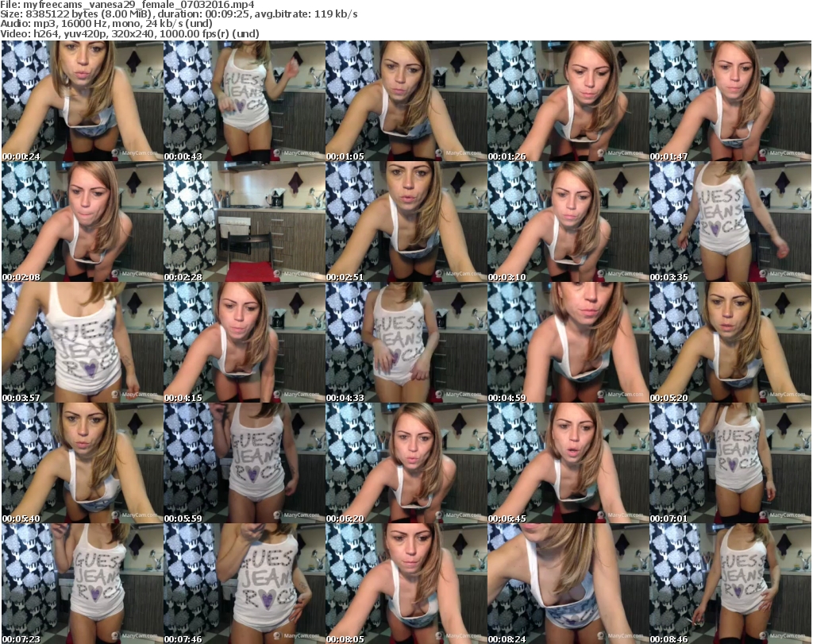Screen dimensions: 813x644
Task: Click the Size and duration info line
Action: coord(179,14)
